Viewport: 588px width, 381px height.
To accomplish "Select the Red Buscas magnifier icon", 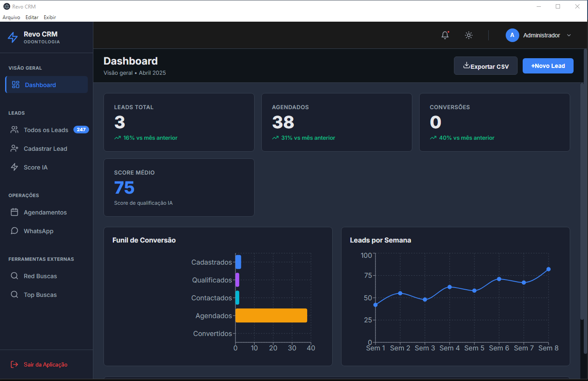I will click(x=14, y=276).
